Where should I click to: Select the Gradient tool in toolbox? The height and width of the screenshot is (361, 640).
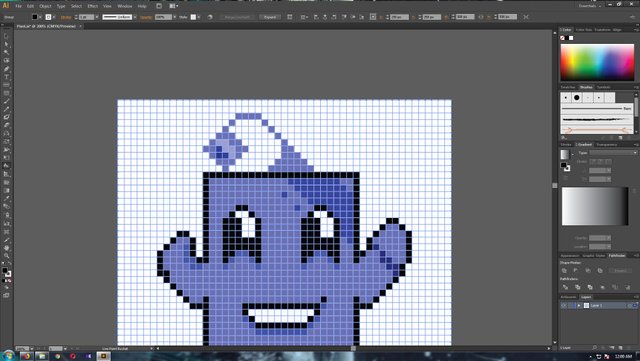[x=6, y=191]
